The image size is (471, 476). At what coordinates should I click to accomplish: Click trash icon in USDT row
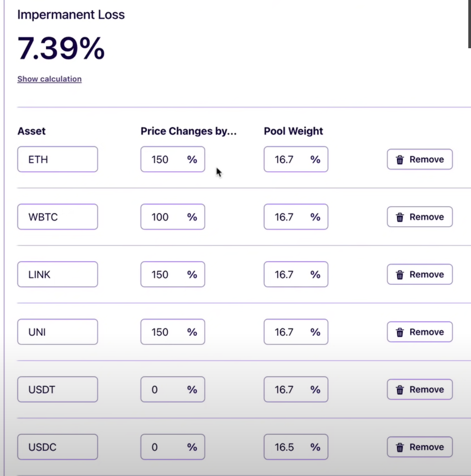[399, 390]
